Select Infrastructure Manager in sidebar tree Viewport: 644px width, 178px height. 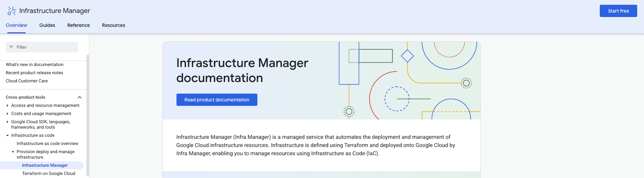(45, 165)
